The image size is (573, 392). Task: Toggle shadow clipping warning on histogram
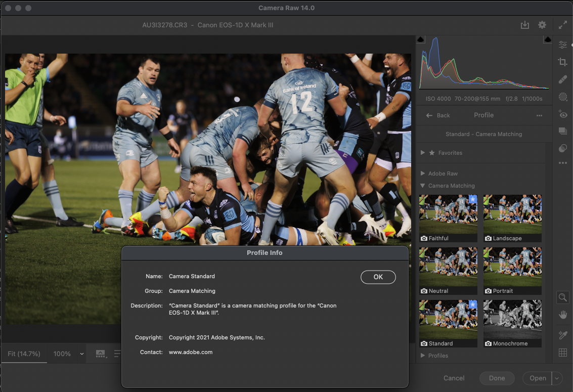[x=420, y=38]
